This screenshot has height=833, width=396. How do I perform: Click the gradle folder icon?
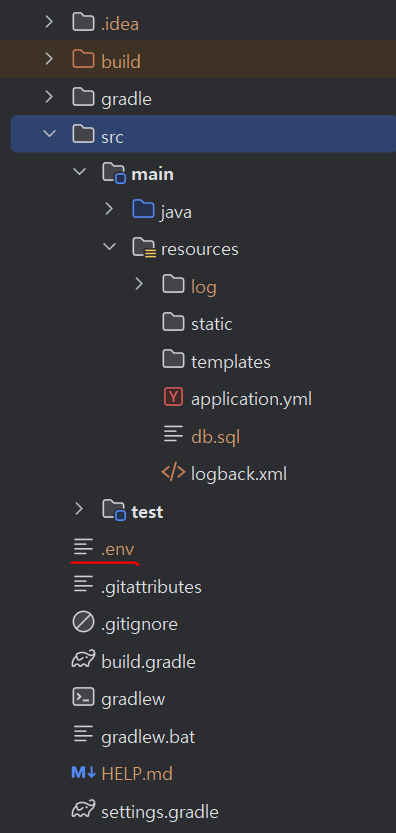coord(83,97)
